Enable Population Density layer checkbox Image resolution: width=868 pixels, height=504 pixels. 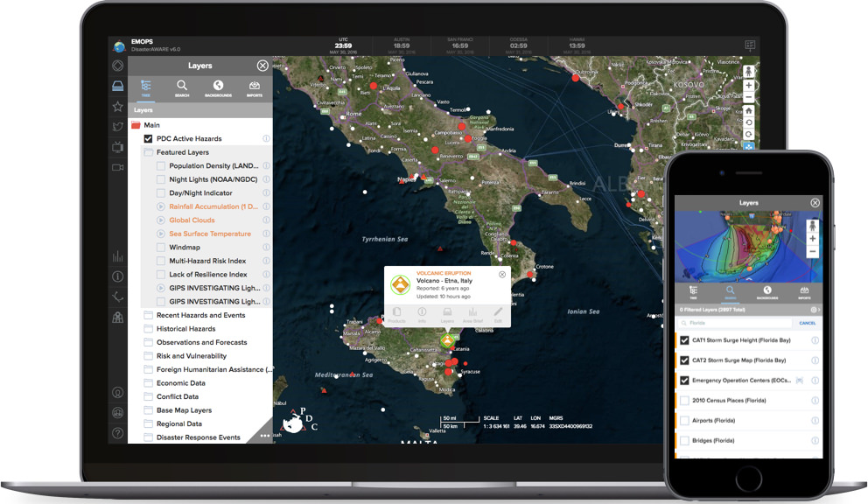point(160,165)
